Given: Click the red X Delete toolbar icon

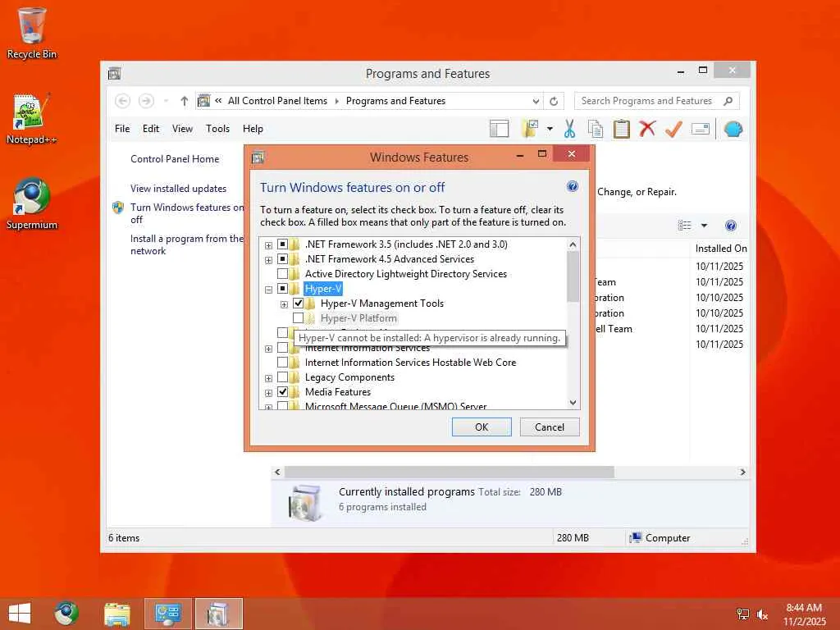Looking at the screenshot, I should point(647,129).
